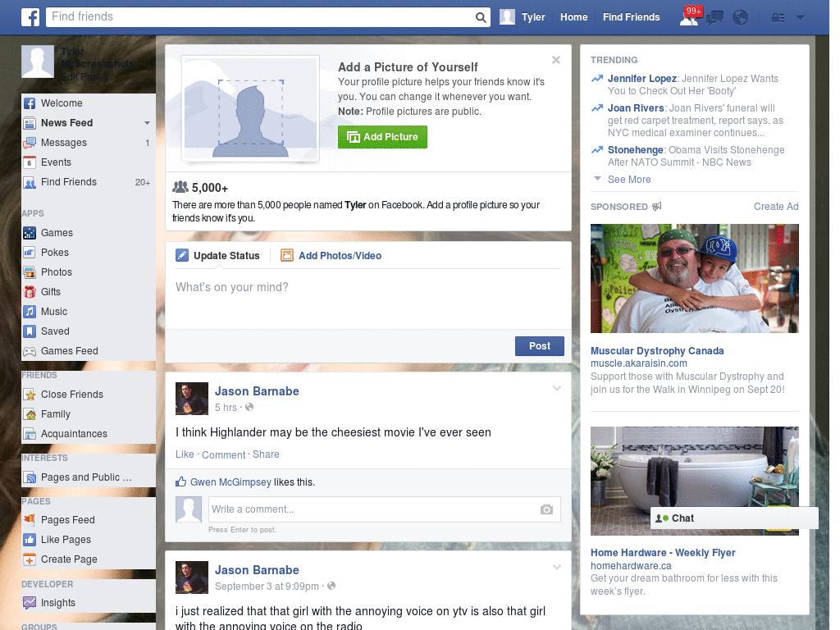The height and width of the screenshot is (630, 840).
Task: Click the Create Ad link
Action: coord(776,207)
